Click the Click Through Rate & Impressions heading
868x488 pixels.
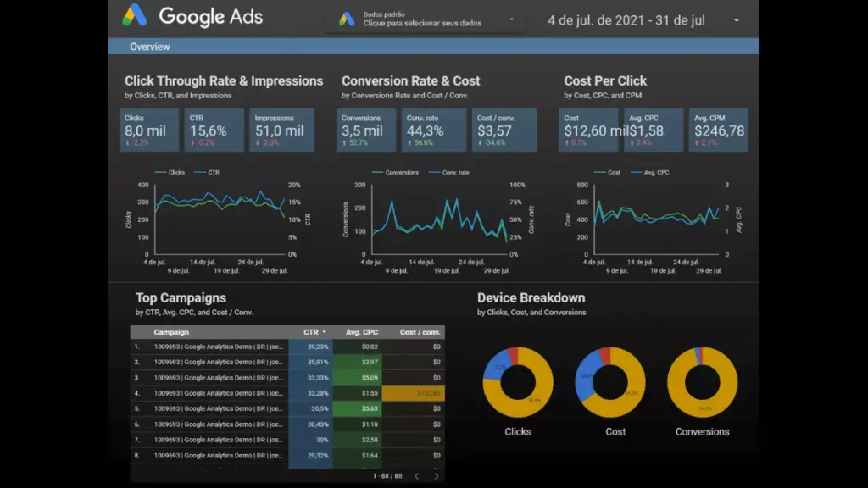(224, 80)
